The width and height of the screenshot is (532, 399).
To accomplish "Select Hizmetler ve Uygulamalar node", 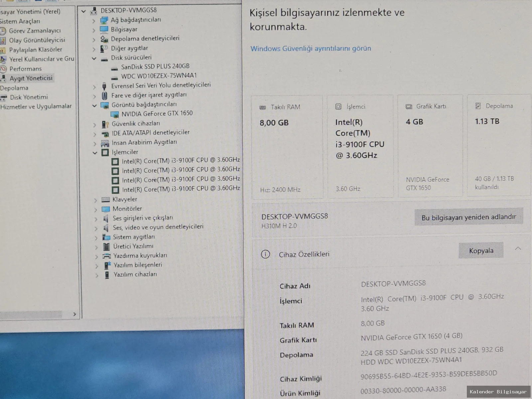I will (36, 106).
